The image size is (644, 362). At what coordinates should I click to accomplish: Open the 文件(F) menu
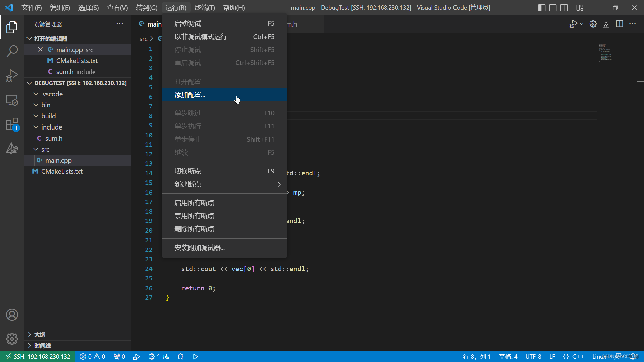point(32,8)
